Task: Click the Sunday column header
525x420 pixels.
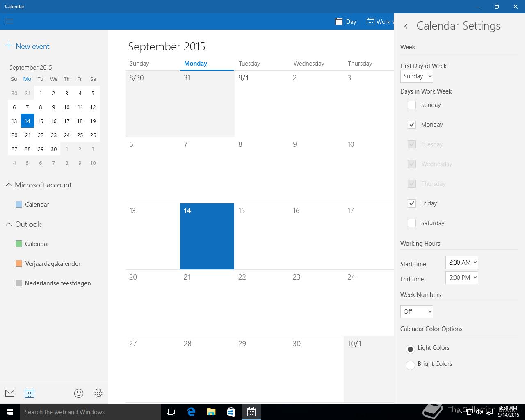Action: click(x=139, y=64)
